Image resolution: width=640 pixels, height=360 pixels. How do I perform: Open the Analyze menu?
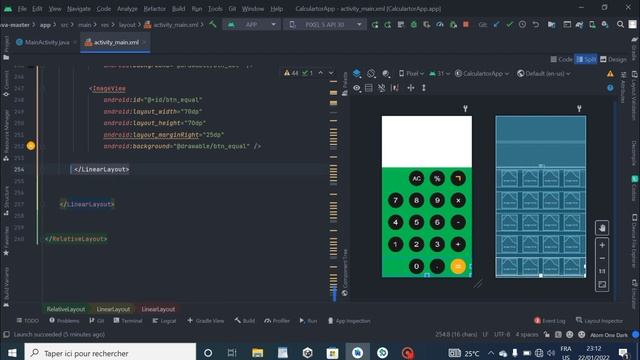point(127,9)
